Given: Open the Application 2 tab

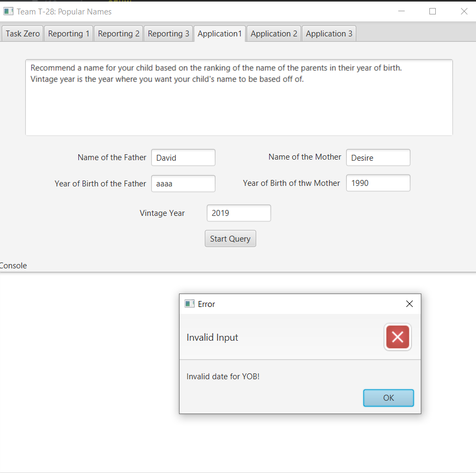Looking at the screenshot, I should 274,33.
